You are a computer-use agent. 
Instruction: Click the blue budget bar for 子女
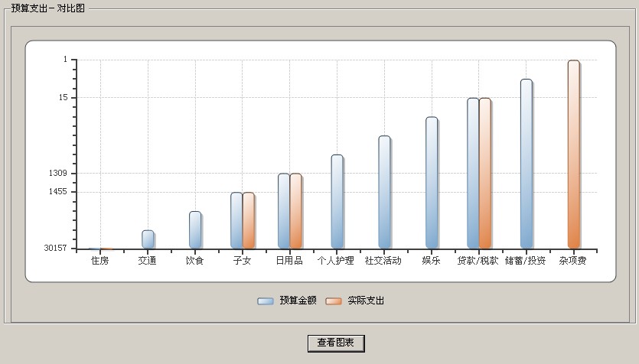(236, 220)
